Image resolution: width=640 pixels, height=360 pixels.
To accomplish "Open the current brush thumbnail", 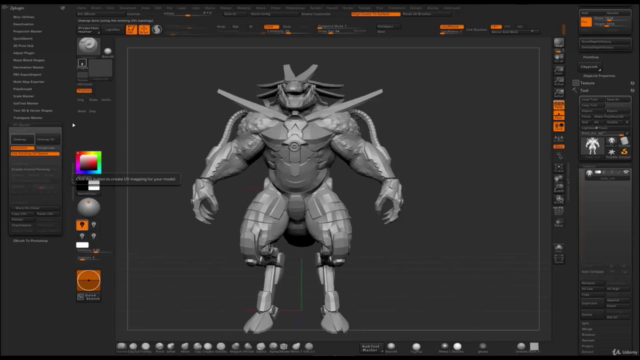I will click(x=89, y=46).
